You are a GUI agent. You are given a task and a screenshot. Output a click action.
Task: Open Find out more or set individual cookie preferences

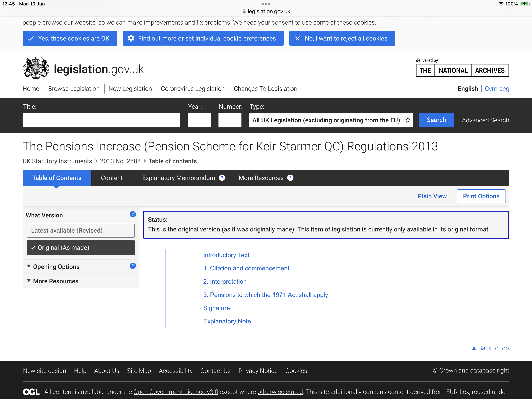[203, 39]
